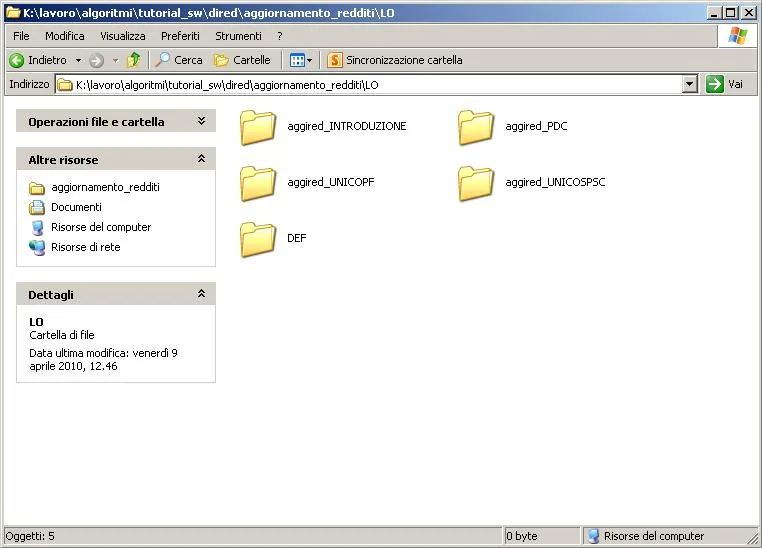Click the Vai go button

[x=725, y=85]
